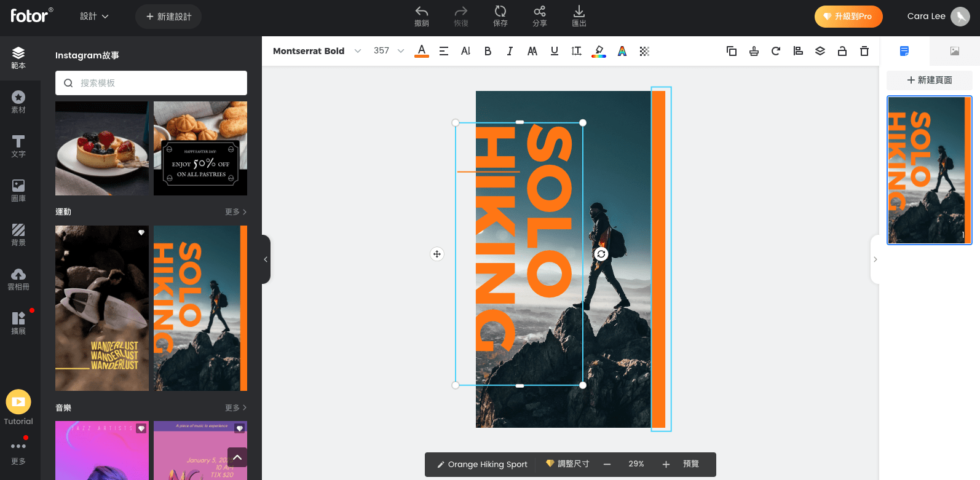The image size is (980, 480).
Task: Expand 更多 for 音樂 templates
Action: 235,408
